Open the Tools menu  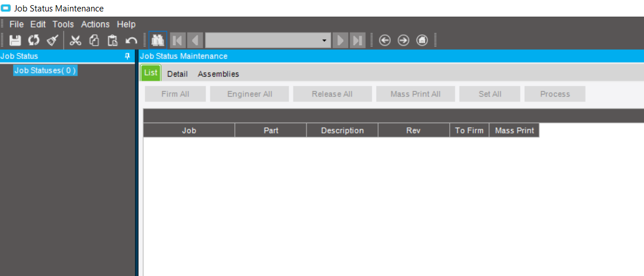(x=63, y=24)
